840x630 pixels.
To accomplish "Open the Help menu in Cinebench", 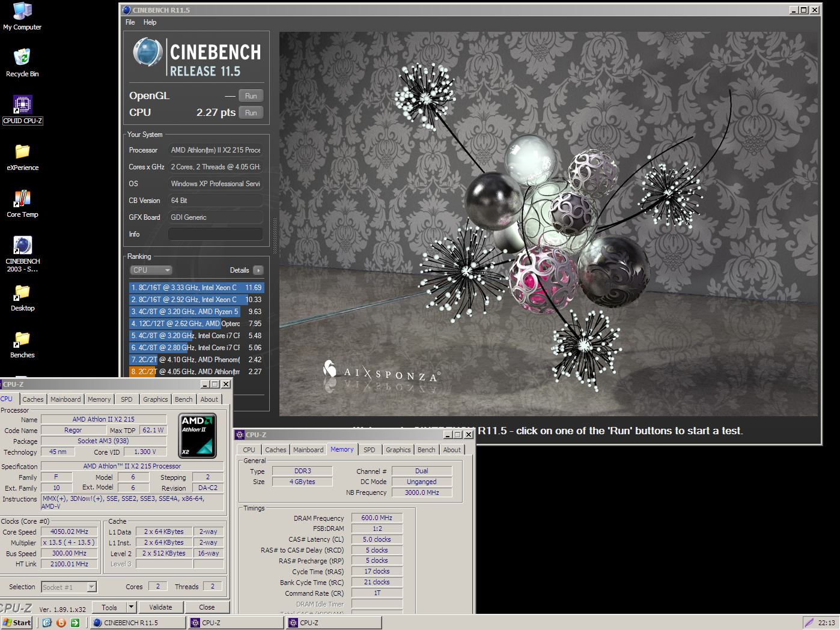I will coord(150,22).
